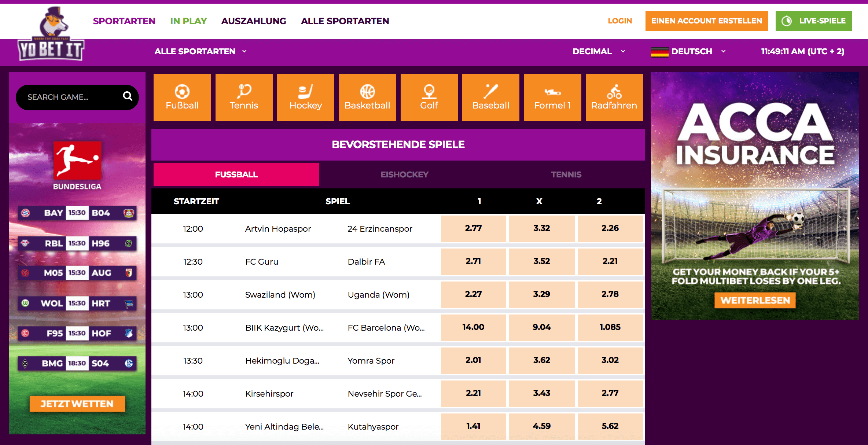Click the Augsburg club crest
This screenshot has width=868, height=445.
coord(129,273)
